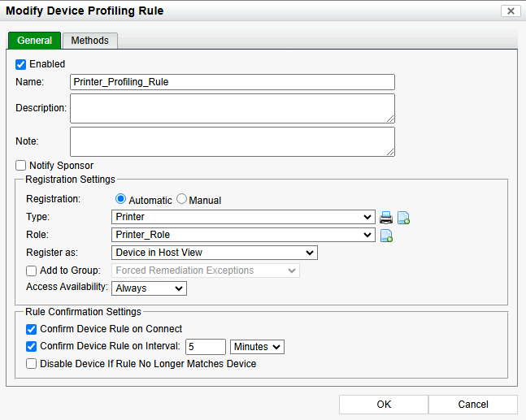Expand the Access Availability dropdown
526x420 pixels.
(149, 288)
